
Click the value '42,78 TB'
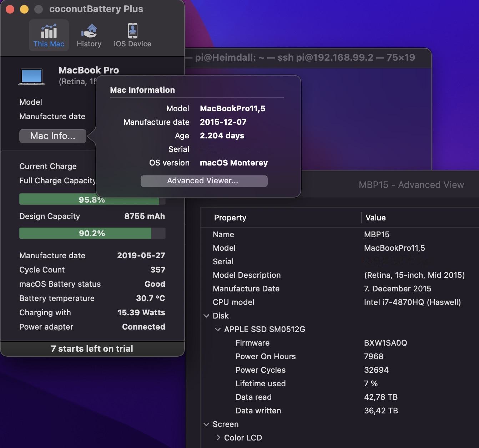pyautogui.click(x=381, y=397)
